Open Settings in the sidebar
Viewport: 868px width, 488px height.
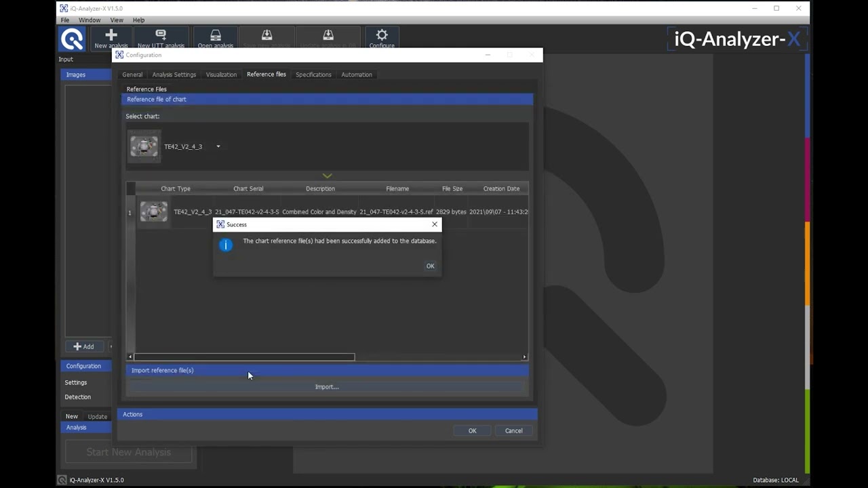tap(76, 382)
